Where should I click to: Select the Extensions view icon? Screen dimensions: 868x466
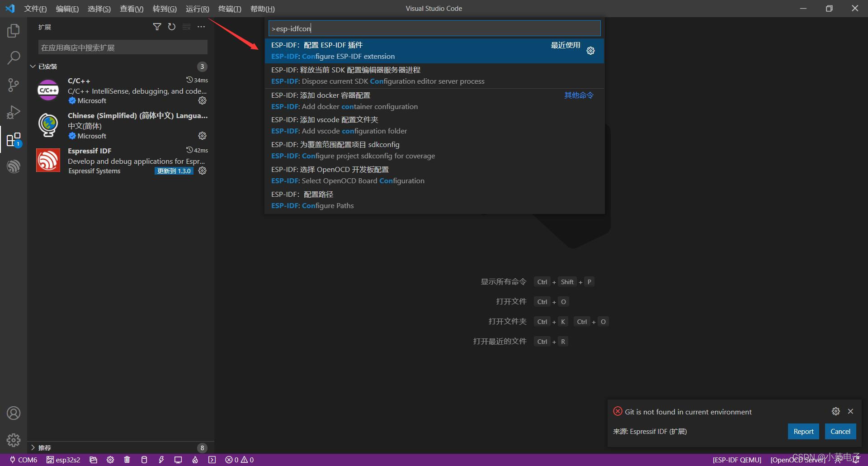pyautogui.click(x=14, y=139)
